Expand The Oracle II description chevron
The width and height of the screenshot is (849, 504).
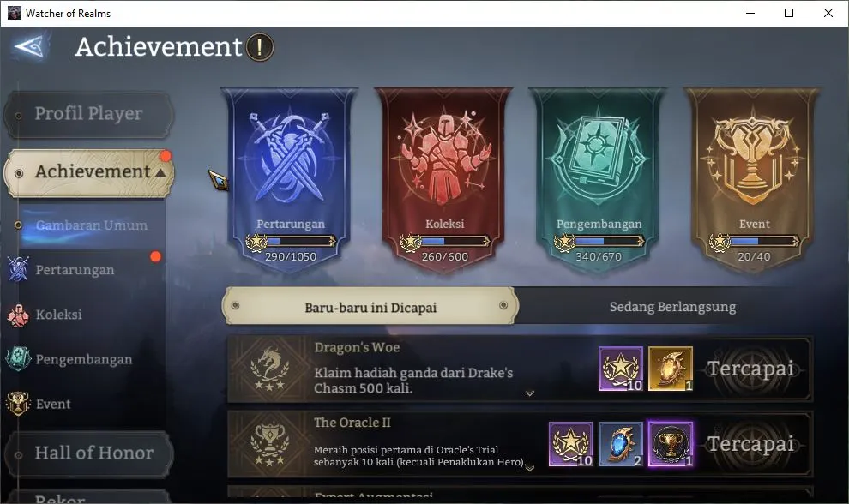coord(529,468)
